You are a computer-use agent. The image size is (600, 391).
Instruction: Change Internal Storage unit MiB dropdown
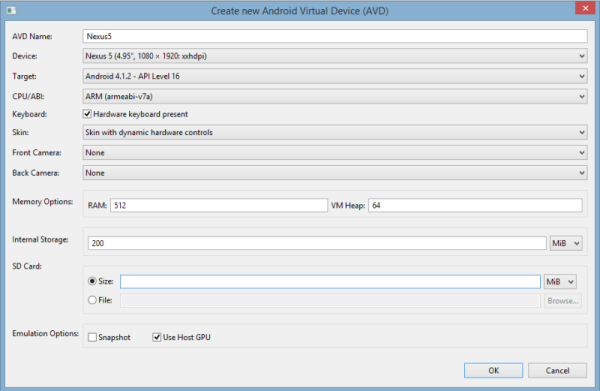pos(566,243)
